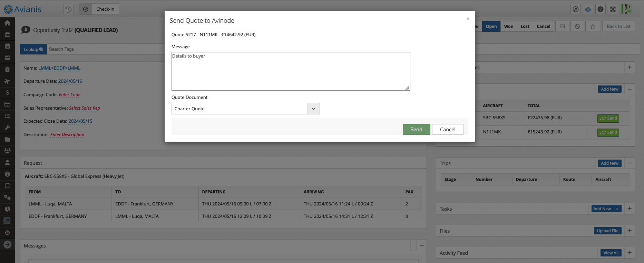Close the Send Quote to Avinode dialog
Viewport: 644px width, 263px height.
pos(468,19)
